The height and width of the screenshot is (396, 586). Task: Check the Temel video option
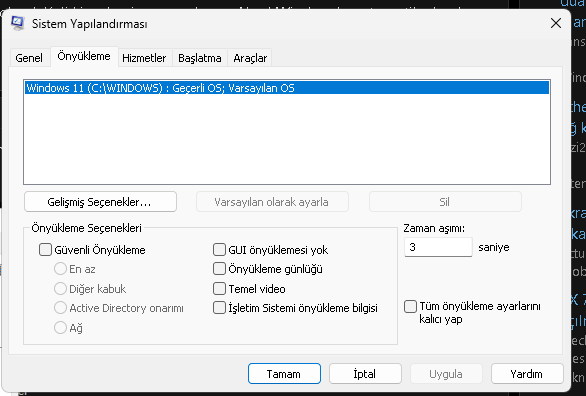pos(219,288)
